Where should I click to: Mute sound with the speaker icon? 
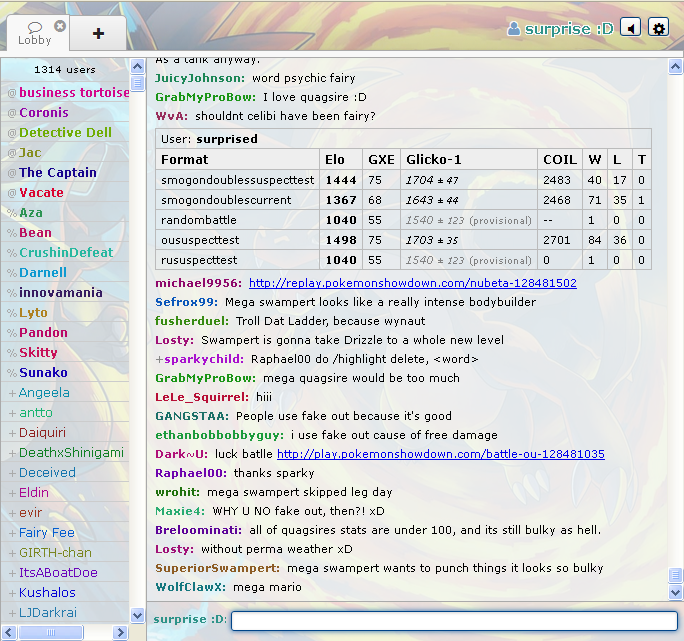coord(630,28)
